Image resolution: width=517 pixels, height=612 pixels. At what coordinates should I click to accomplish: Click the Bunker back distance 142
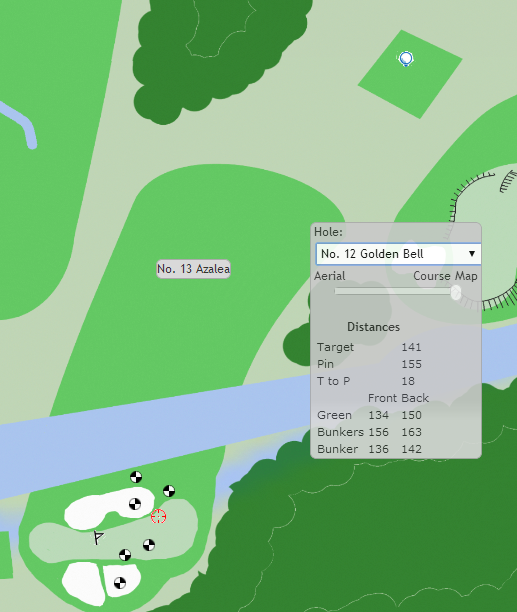(411, 449)
